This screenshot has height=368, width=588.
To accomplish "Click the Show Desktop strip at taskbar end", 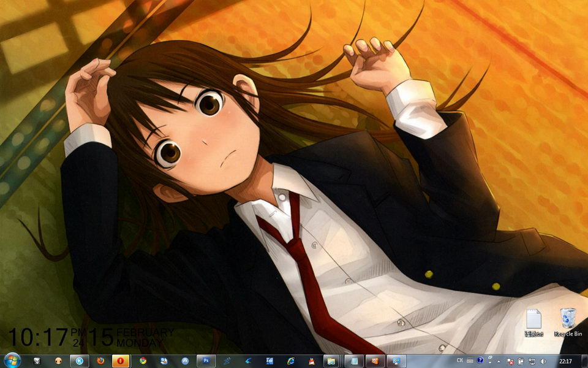I will [584, 361].
